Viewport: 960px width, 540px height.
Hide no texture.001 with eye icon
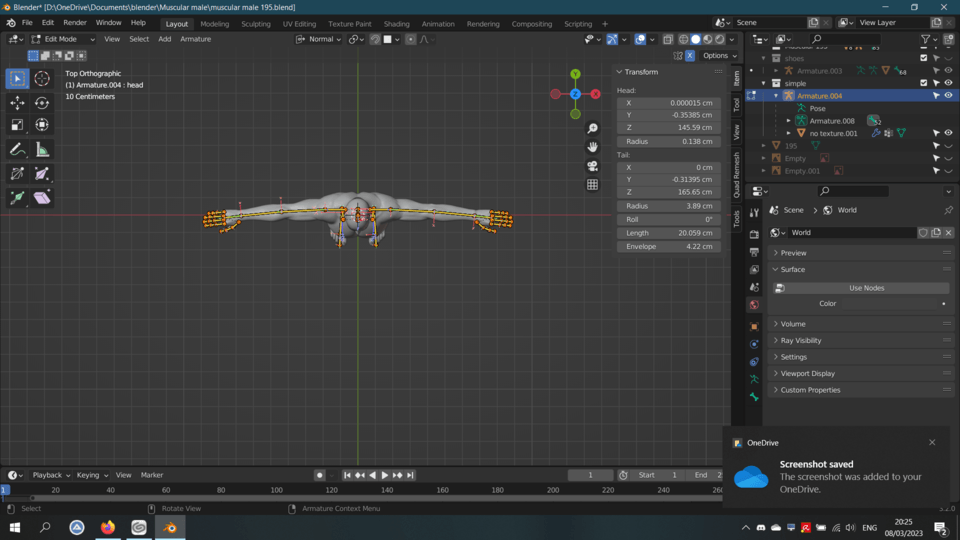pos(948,133)
